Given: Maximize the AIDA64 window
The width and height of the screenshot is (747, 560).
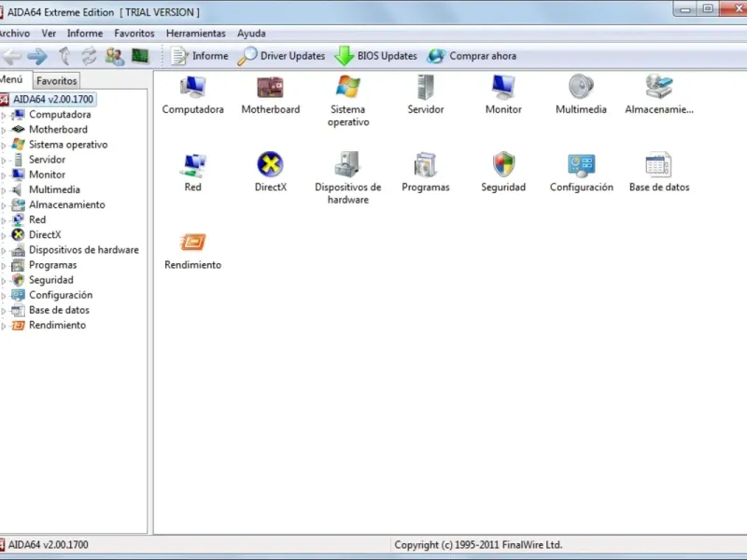Looking at the screenshot, I should 708,8.
